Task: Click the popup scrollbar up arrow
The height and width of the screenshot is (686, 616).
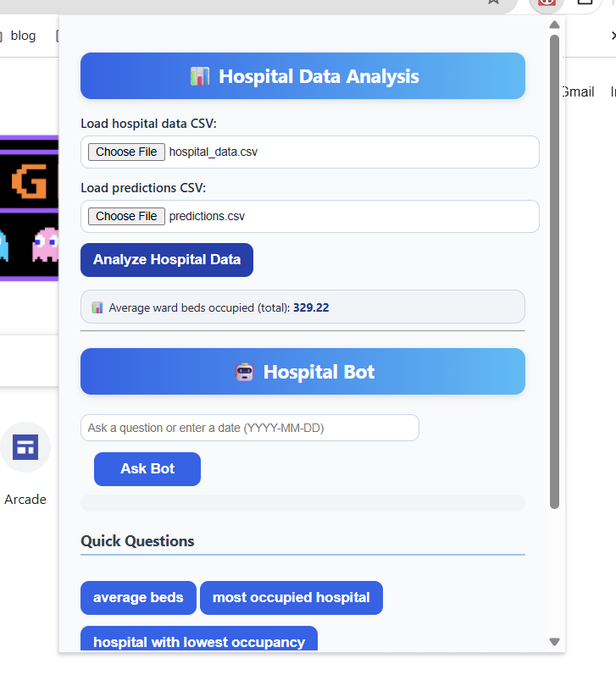Action: (x=555, y=25)
